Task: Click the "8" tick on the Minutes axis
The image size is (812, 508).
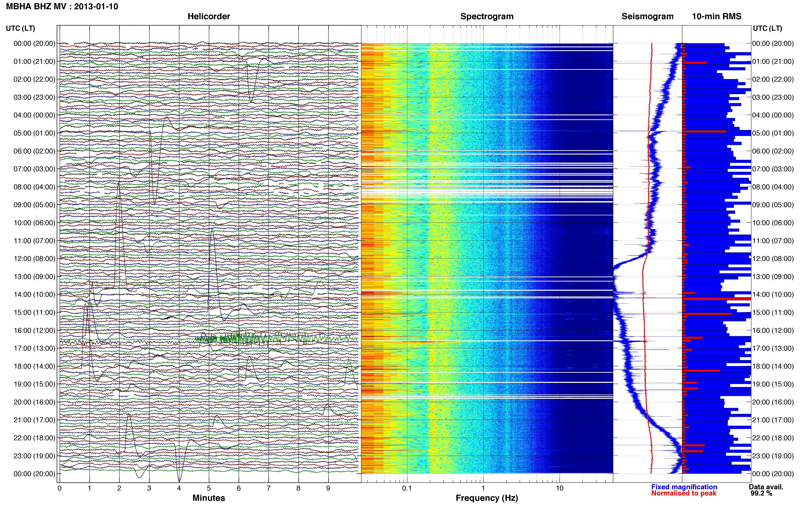Action: pos(298,488)
